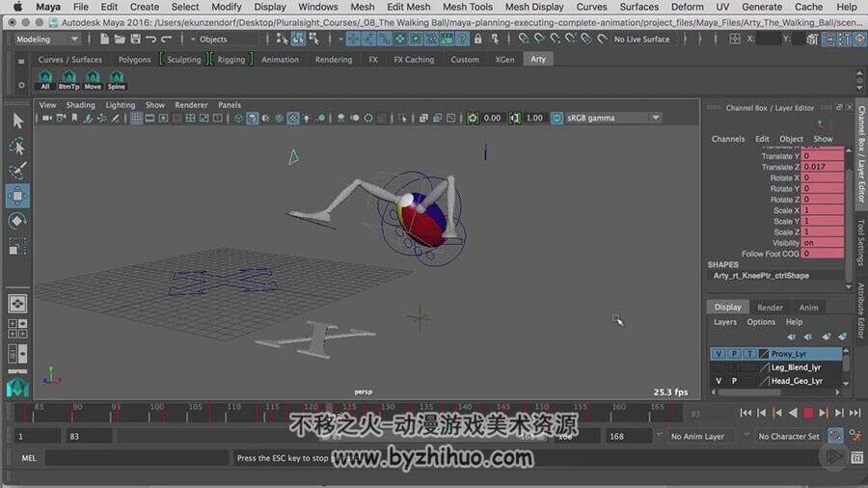The width and height of the screenshot is (868, 488).
Task: Redo with the toolbar arrow icon
Action: (166, 40)
